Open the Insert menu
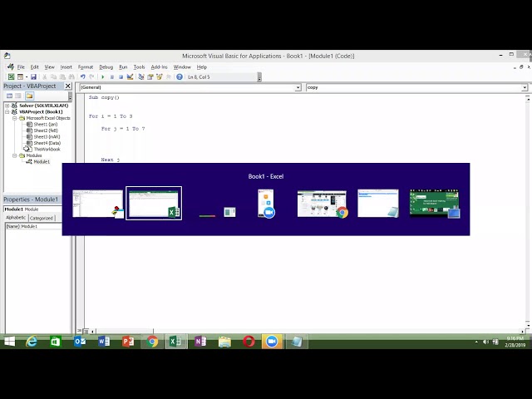 coord(66,67)
